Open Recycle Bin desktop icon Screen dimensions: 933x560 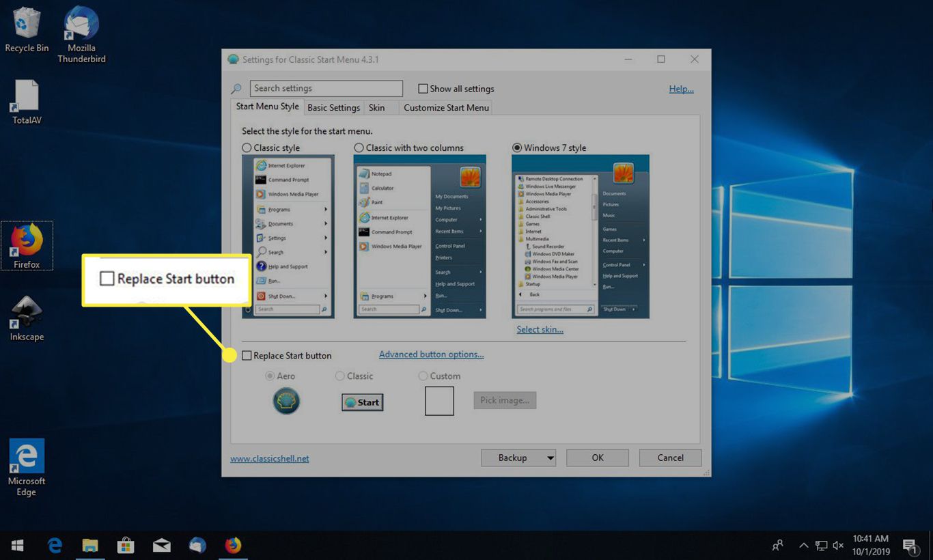tap(27, 29)
